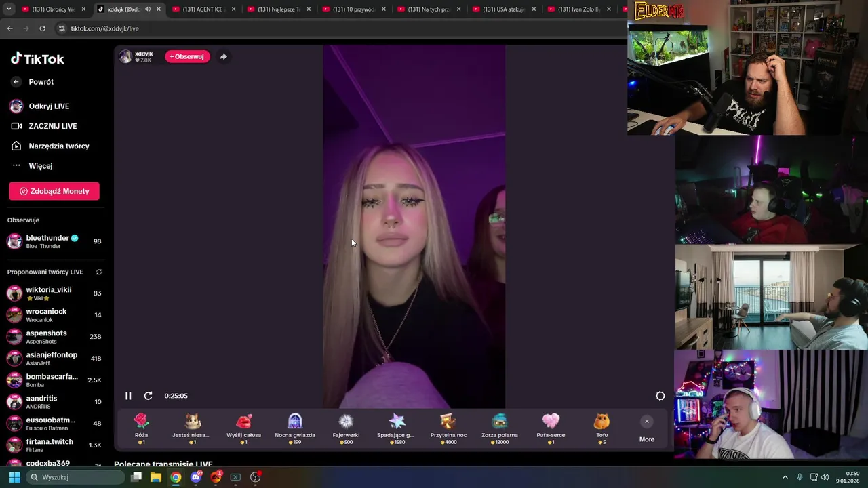Focus the tiktok.com address bar
The width and height of the screenshot is (868, 488).
click(339, 28)
